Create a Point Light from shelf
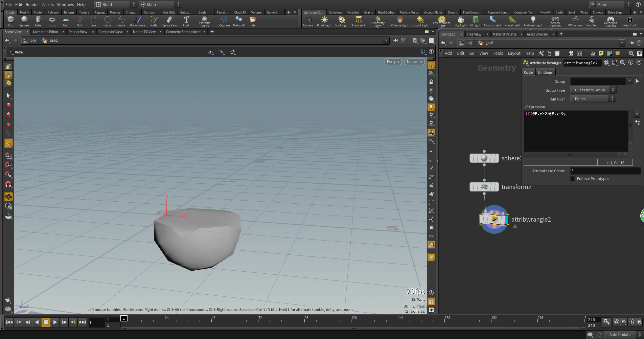The width and height of the screenshot is (644, 339). pyautogui.click(x=324, y=21)
